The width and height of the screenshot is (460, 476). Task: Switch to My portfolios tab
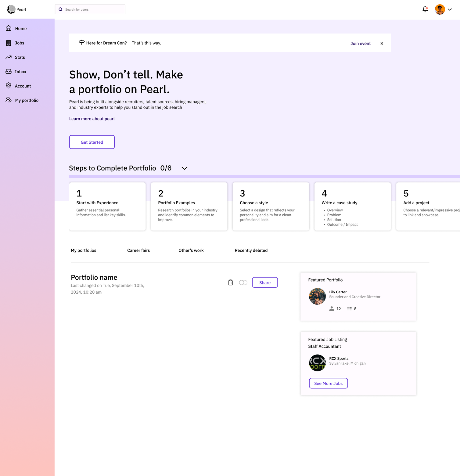pos(84,250)
